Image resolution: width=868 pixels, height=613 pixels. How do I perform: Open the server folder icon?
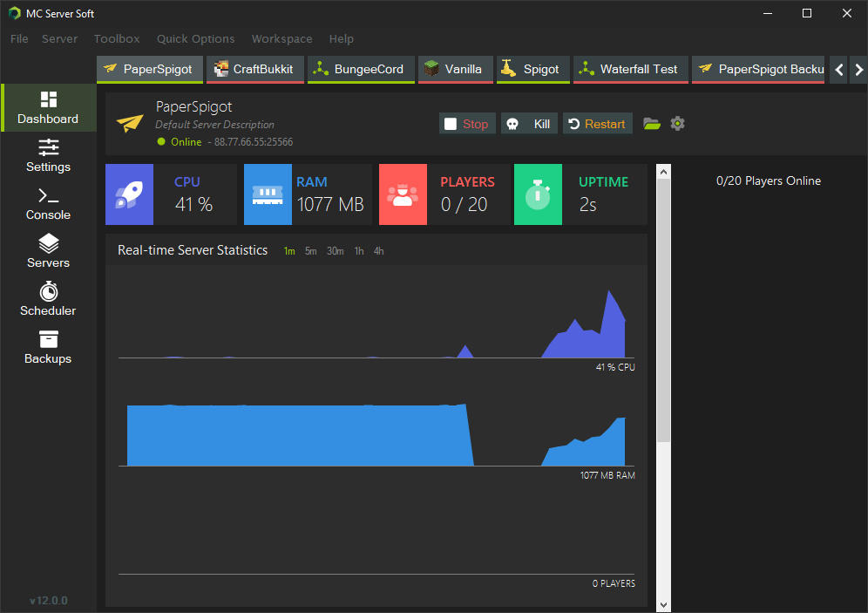pyautogui.click(x=652, y=124)
